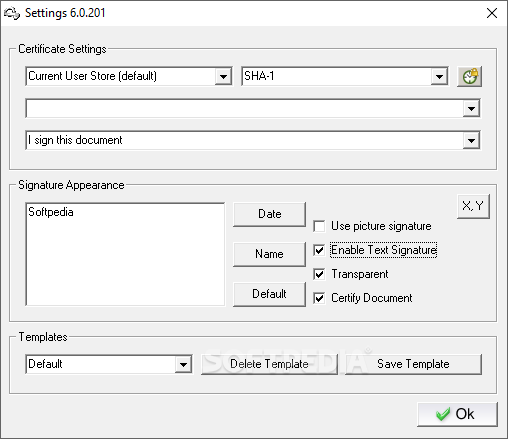The height and width of the screenshot is (439, 508).
Task: Click the Date button
Action: click(x=269, y=214)
